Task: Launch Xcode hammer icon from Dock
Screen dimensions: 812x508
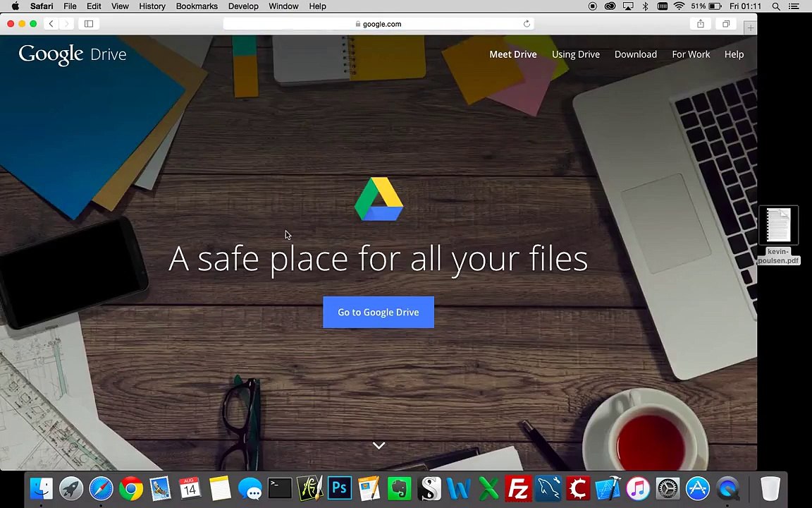Action: (x=608, y=488)
